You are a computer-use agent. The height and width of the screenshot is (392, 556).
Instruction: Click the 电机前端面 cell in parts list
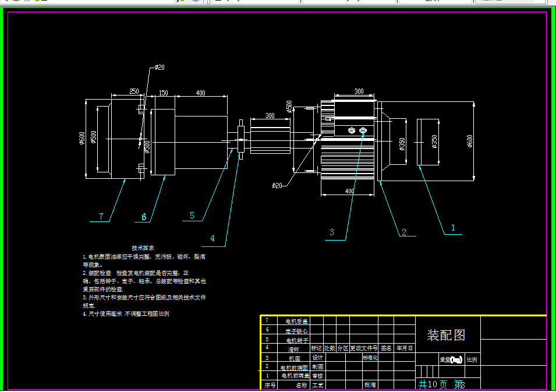point(293,368)
